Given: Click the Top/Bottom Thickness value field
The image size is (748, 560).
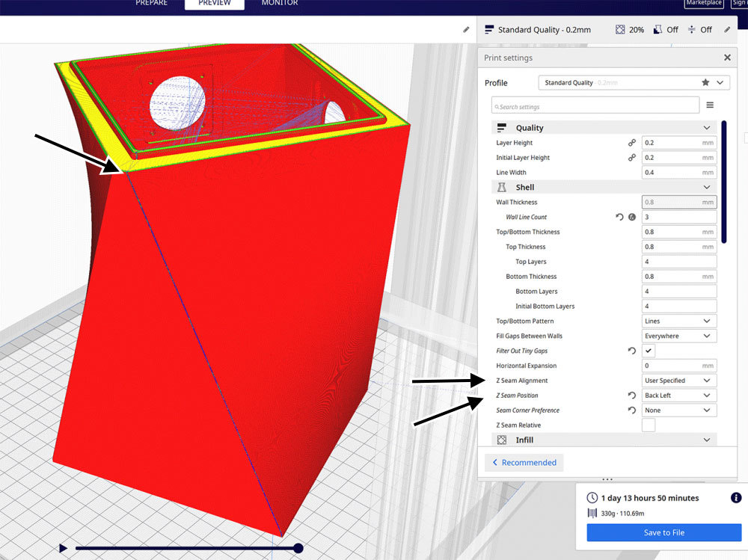Looking at the screenshot, I should [x=679, y=232].
